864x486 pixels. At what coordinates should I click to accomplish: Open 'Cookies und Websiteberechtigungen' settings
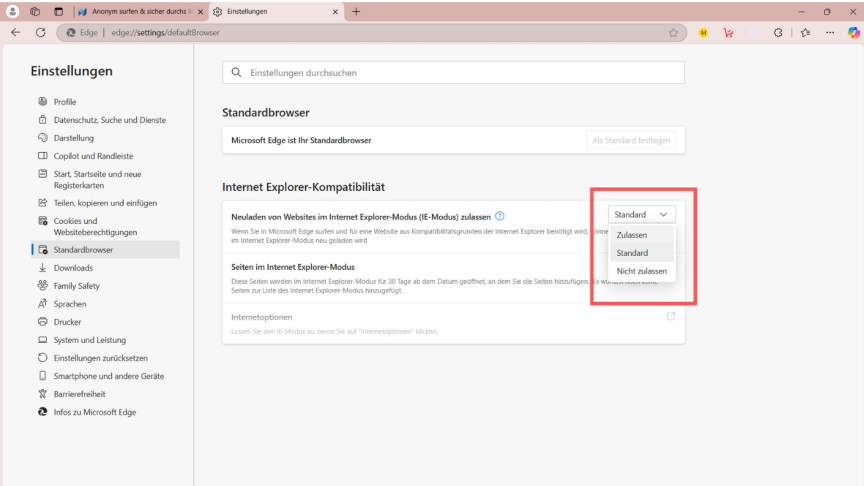coord(105,226)
